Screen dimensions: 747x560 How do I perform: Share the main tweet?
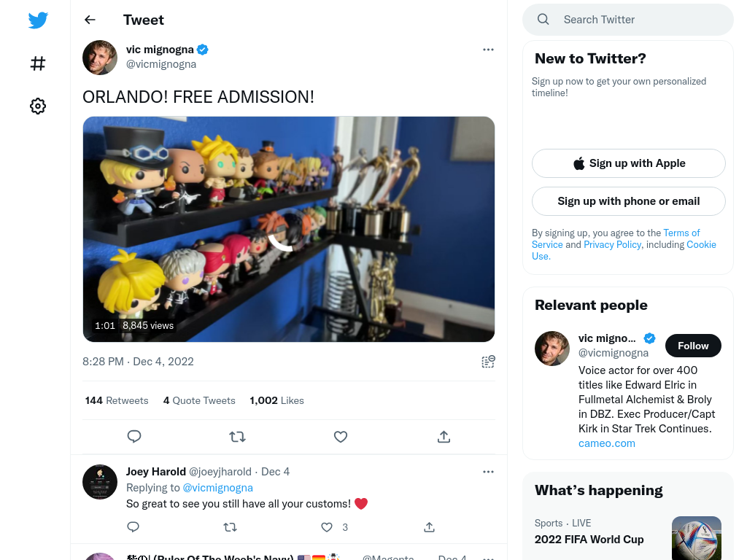pyautogui.click(x=444, y=437)
